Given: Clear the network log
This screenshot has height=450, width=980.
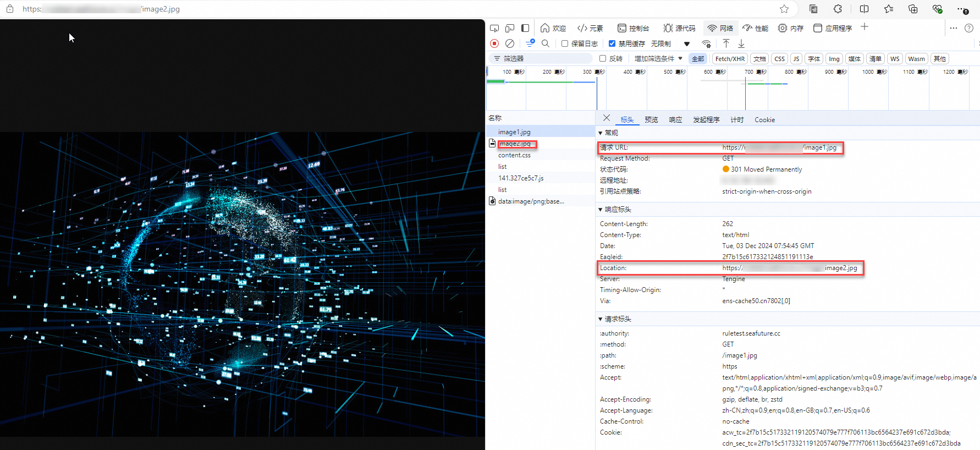Looking at the screenshot, I should point(510,43).
